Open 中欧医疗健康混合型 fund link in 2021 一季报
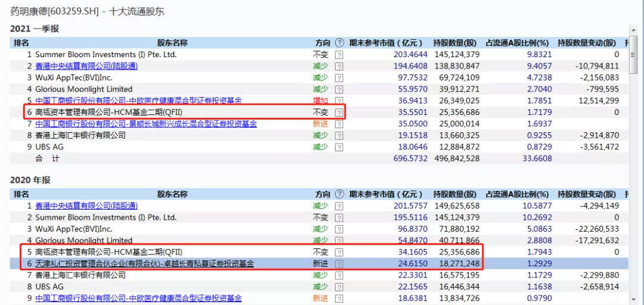644x305 pixels. [x=138, y=101]
